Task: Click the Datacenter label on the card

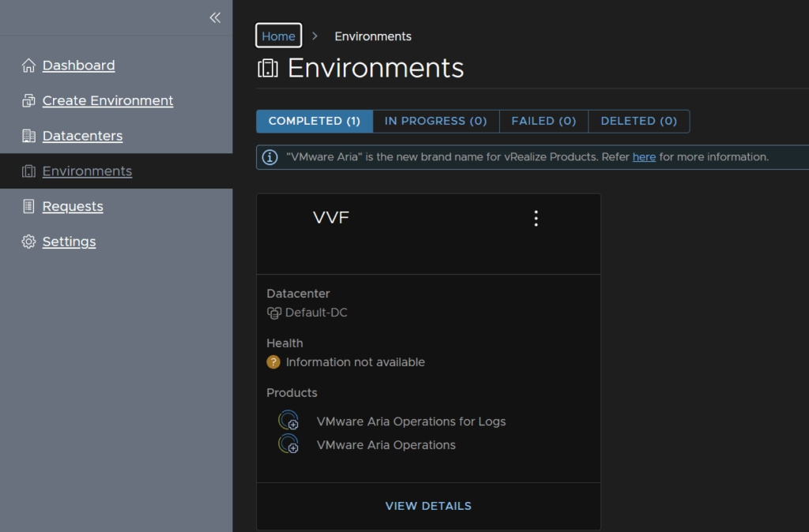Action: coord(298,294)
